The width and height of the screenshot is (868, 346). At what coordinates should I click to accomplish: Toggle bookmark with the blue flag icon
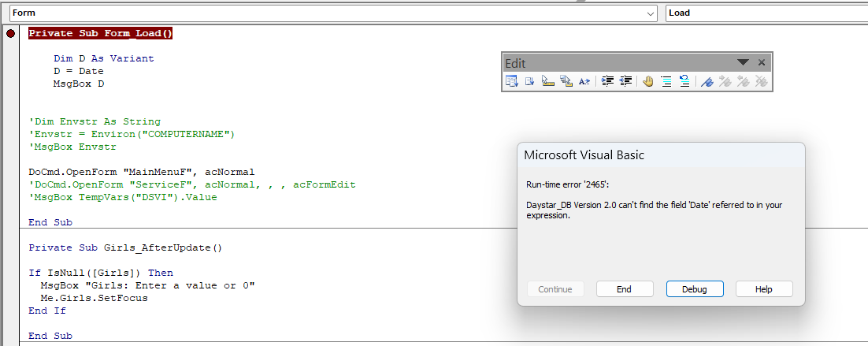pos(707,81)
